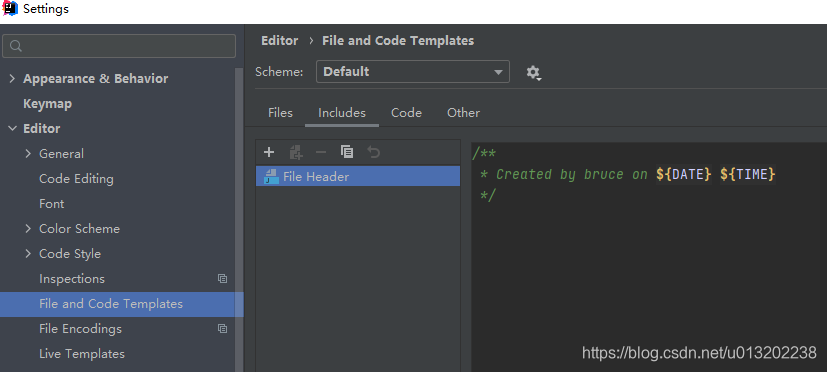Expand the Color Scheme subsection

coord(28,229)
